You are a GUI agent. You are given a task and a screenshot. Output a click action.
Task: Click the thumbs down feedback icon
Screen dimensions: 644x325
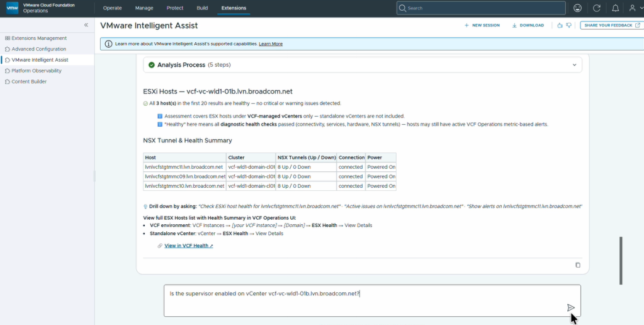tap(569, 25)
